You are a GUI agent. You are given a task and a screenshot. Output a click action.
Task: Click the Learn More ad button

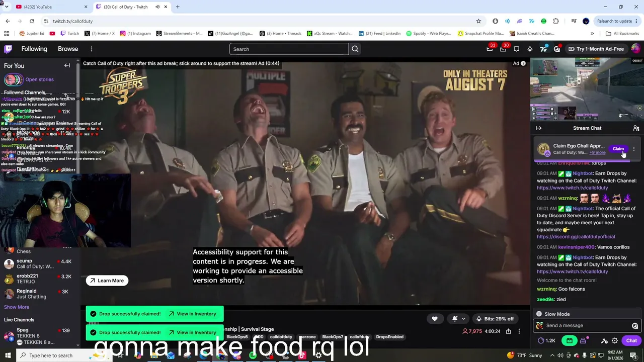(x=107, y=281)
